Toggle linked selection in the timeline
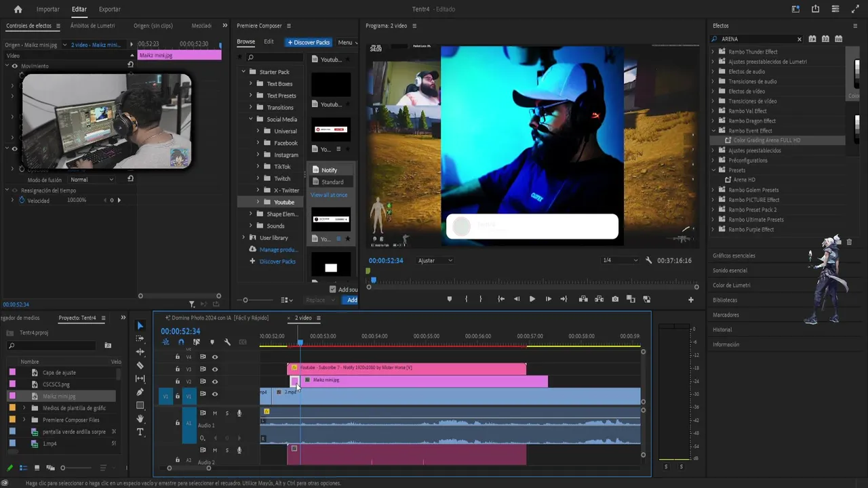The image size is (868, 488). 196,342
